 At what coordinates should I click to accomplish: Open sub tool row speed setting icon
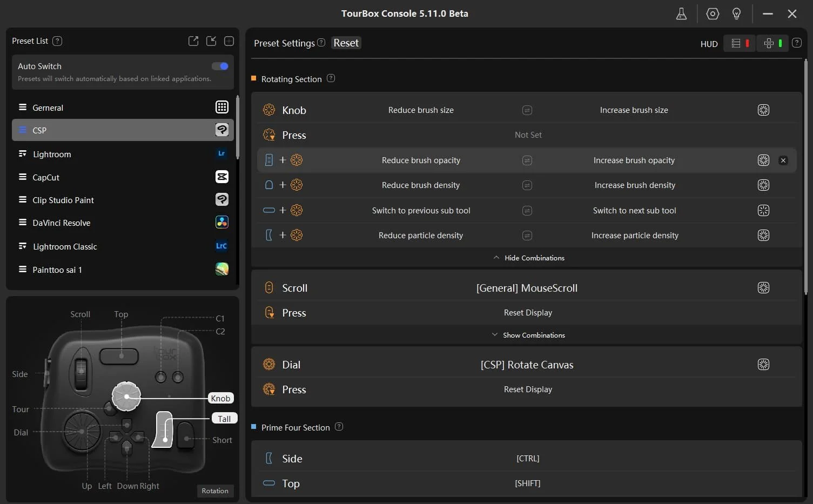(763, 211)
